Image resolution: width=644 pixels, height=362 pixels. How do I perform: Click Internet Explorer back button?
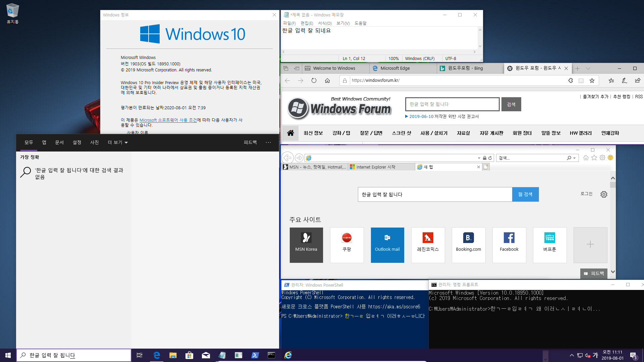287,158
